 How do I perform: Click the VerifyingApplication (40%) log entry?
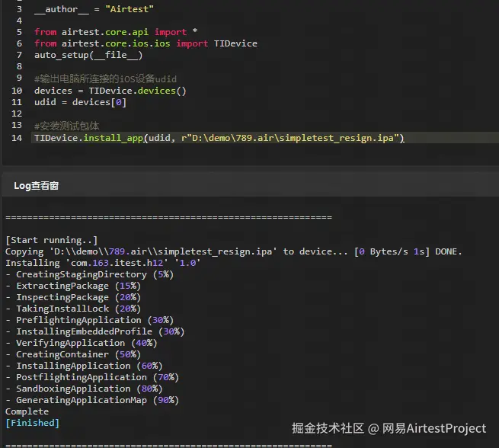coord(82,343)
